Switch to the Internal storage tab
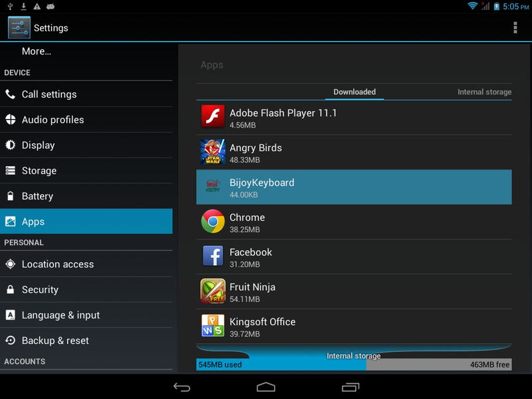The height and width of the screenshot is (399, 532). click(x=484, y=92)
